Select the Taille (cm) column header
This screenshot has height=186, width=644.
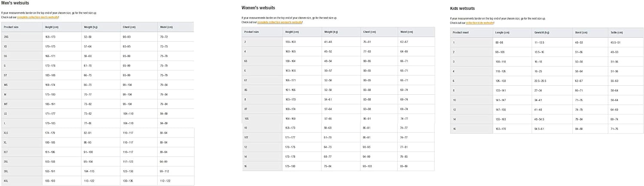click(x=617, y=33)
